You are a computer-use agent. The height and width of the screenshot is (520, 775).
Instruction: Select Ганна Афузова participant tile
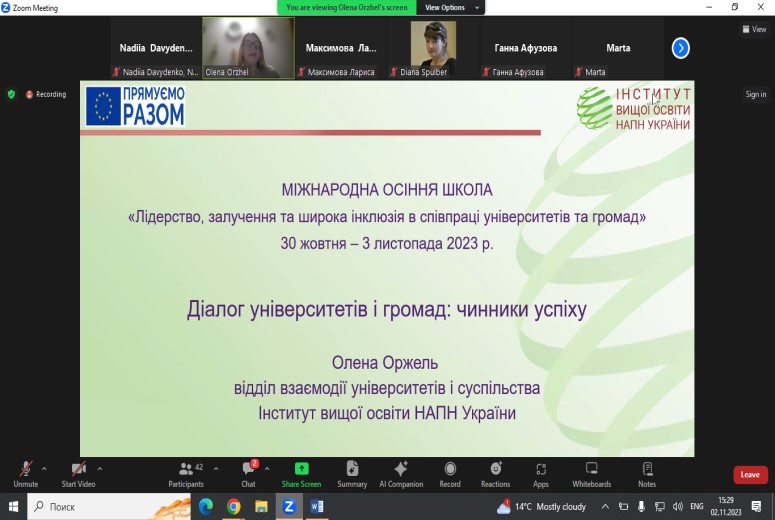(525, 48)
